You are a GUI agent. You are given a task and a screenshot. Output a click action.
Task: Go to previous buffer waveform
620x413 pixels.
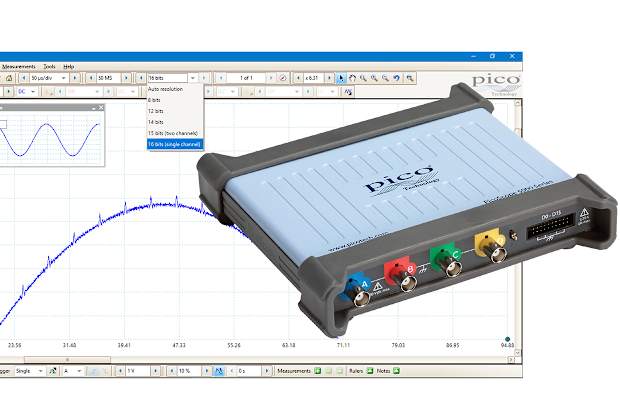point(221,78)
